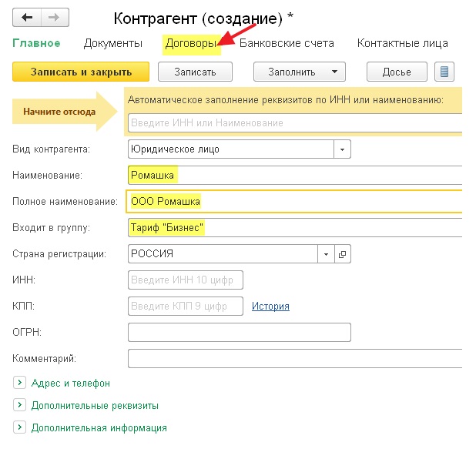Click the Записать button

pyautogui.click(x=195, y=72)
